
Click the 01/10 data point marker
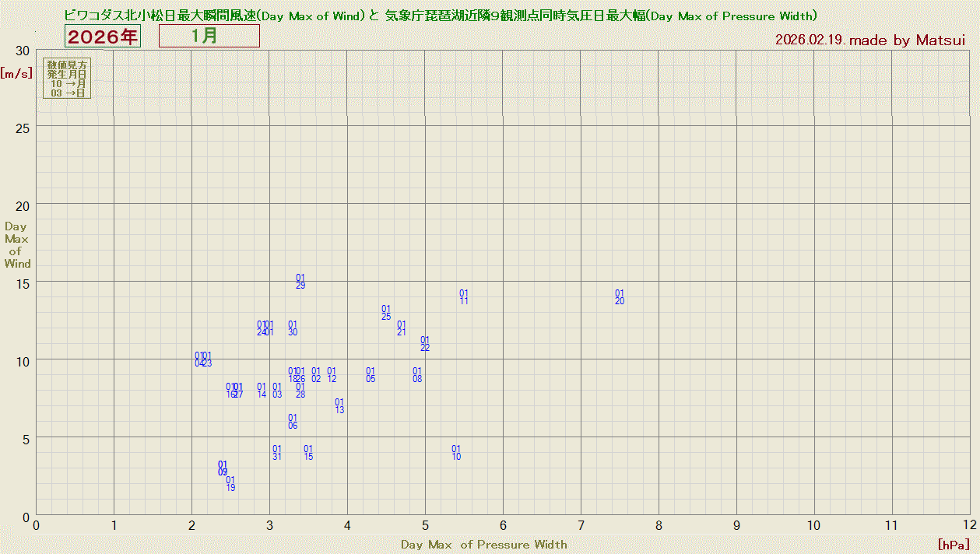coord(456,453)
